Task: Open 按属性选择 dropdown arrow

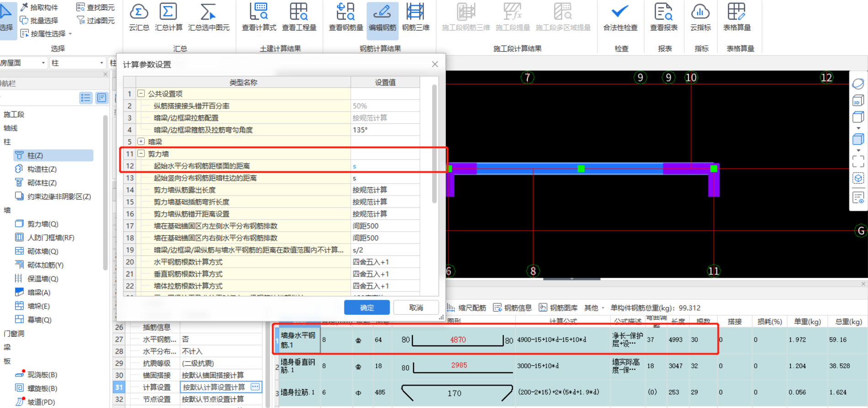Action: tap(70, 34)
